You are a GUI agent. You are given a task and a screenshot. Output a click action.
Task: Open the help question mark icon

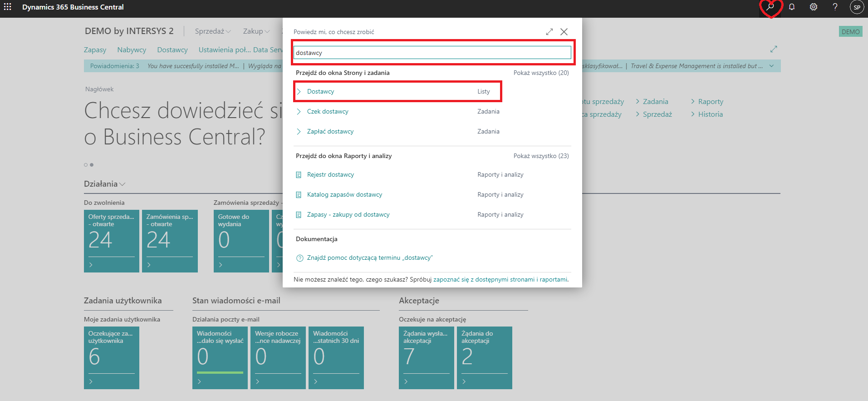pos(835,7)
